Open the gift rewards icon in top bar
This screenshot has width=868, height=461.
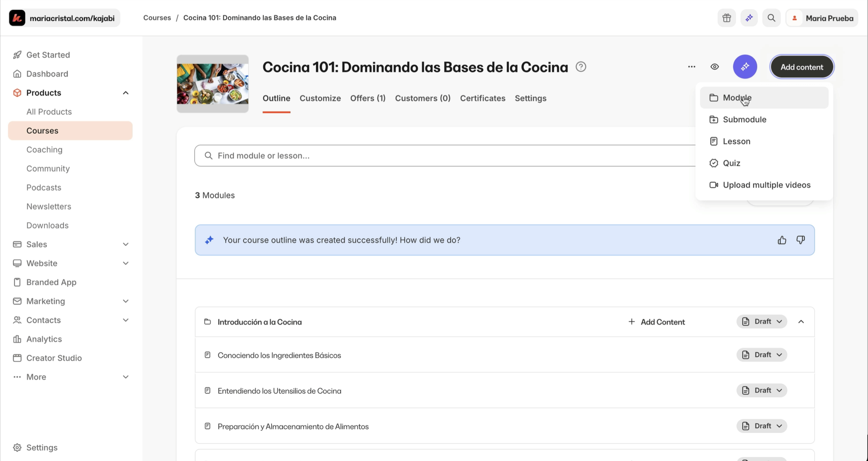(x=726, y=18)
